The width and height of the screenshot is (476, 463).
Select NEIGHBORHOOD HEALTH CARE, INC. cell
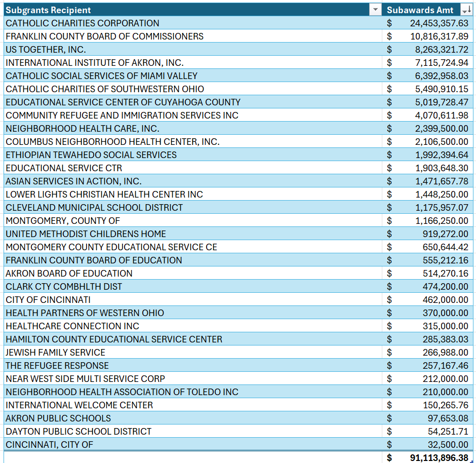click(193, 129)
